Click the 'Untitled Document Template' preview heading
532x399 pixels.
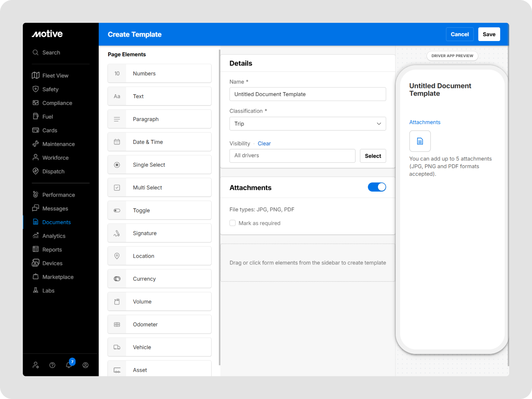440,90
